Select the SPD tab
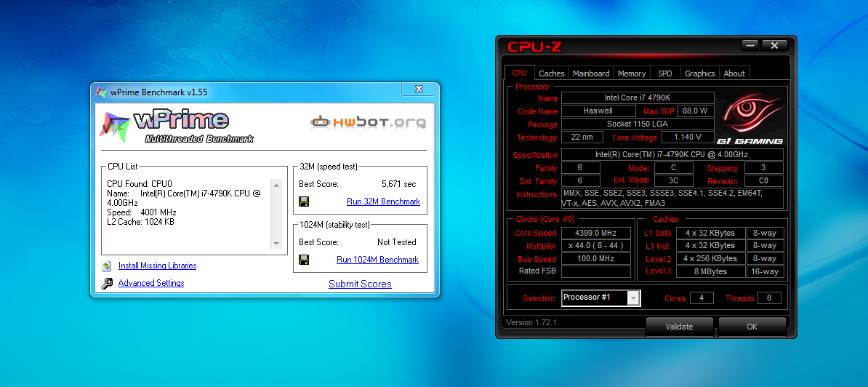Screen dimensions: 868x387 click(665, 73)
